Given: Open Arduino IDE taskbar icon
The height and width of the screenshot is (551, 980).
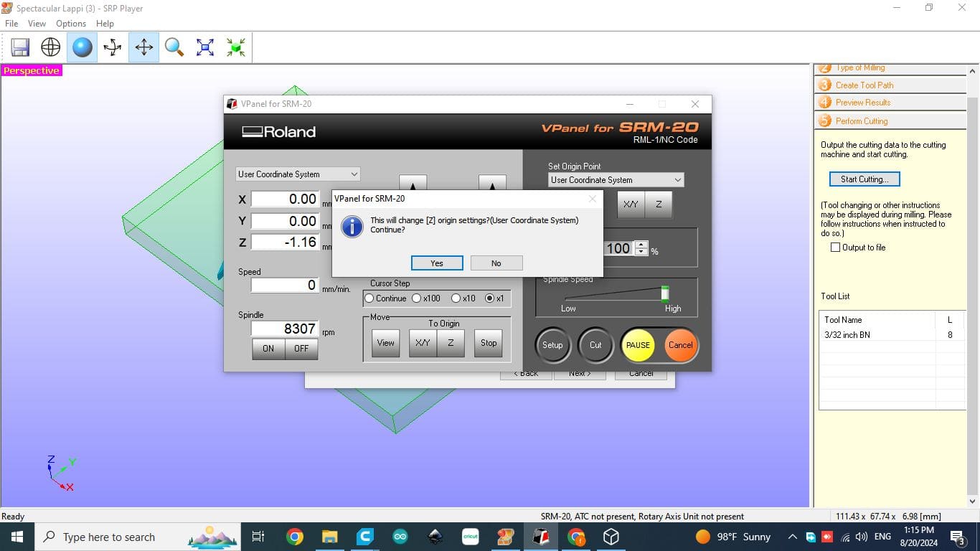Looking at the screenshot, I should (400, 537).
